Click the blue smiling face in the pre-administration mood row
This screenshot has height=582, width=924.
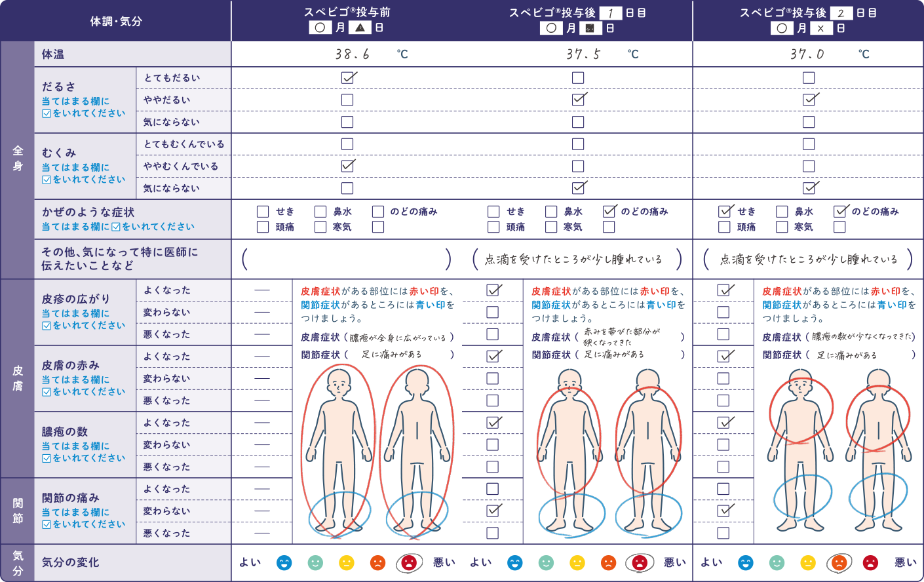tap(284, 563)
